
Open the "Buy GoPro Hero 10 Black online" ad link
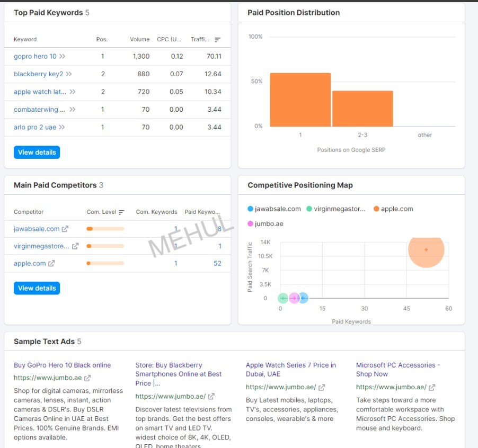click(x=62, y=365)
